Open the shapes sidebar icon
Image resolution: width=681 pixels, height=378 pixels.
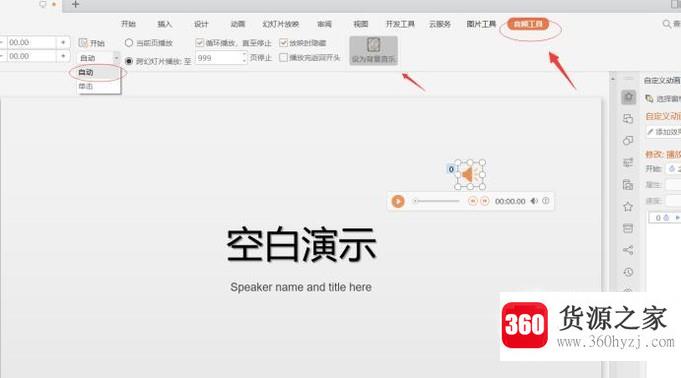point(628,140)
